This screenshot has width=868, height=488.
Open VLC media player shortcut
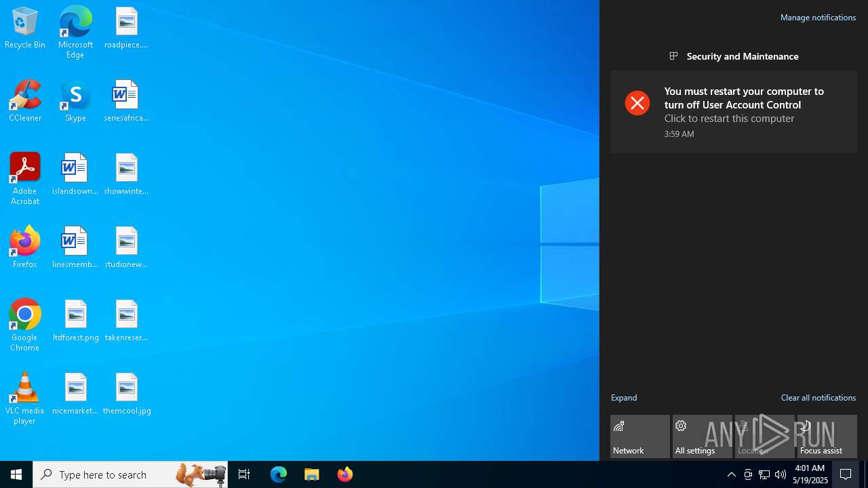point(25,399)
